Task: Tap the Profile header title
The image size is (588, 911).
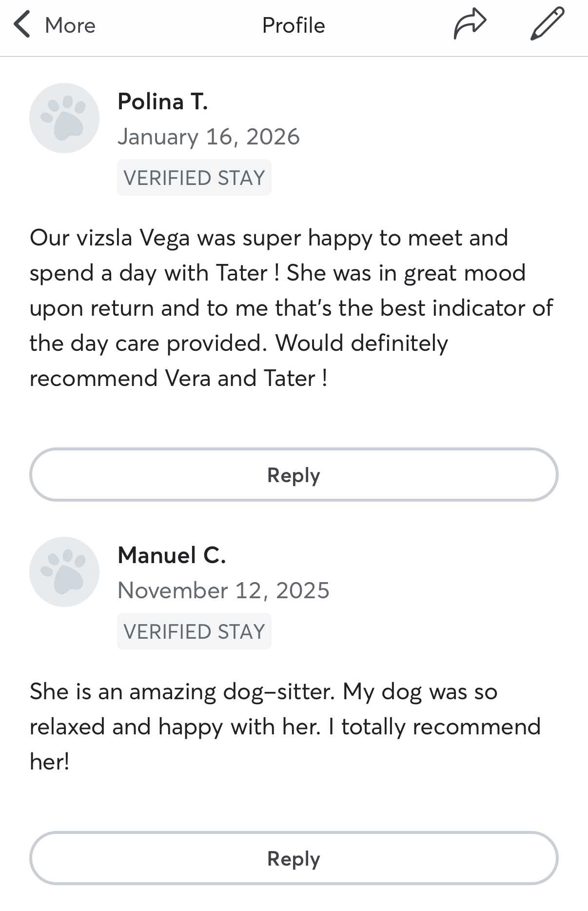Action: coord(294,25)
